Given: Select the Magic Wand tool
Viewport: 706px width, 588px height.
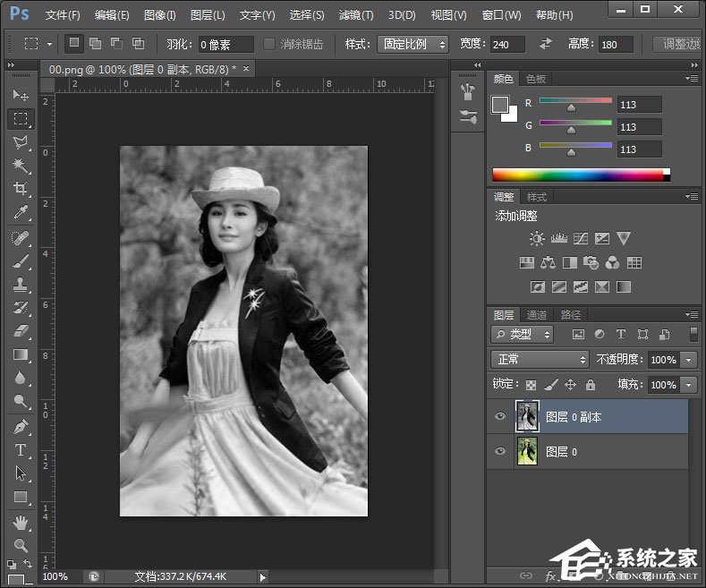Looking at the screenshot, I should click(20, 166).
